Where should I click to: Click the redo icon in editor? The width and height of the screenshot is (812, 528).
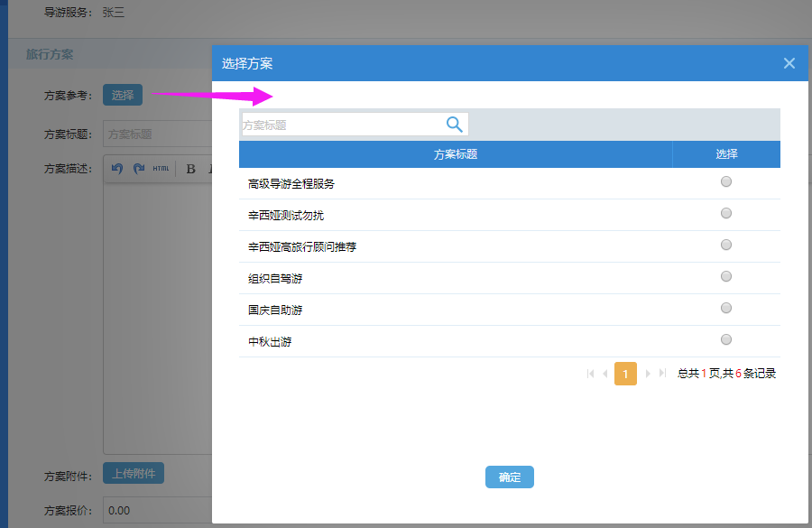click(x=139, y=168)
